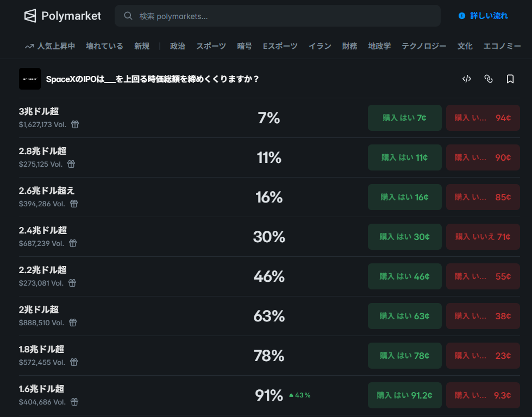Viewport: 532px width, 417px height.
Task: Click the info icon beside 詳しい流れ
Action: 462,16
